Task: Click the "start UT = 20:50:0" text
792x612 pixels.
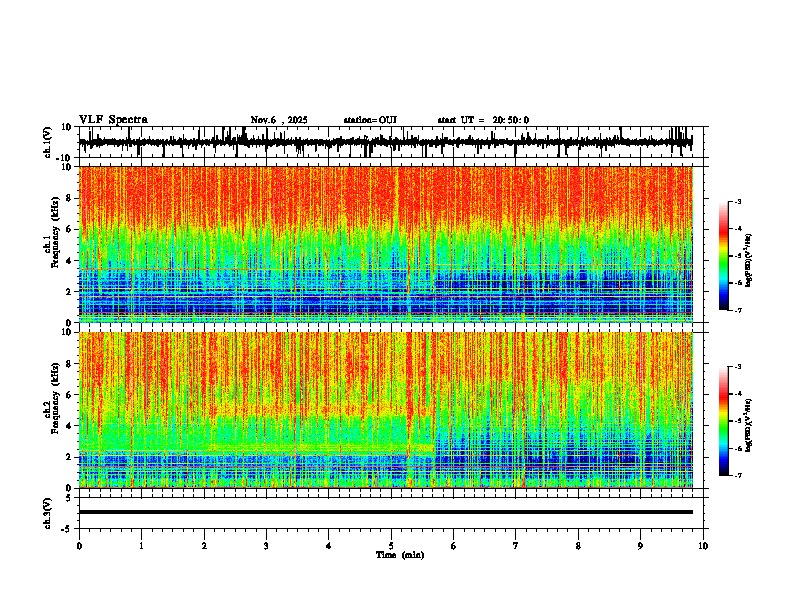Action: (483, 120)
